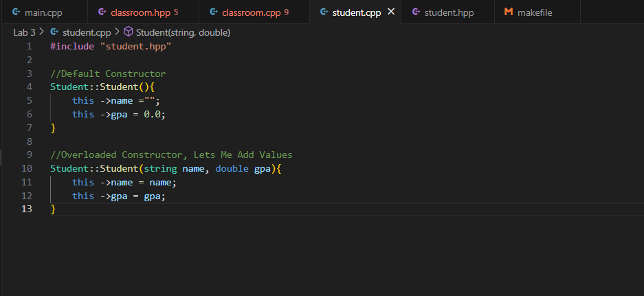Click the closing brace on line 7
Image resolution: width=644 pixels, height=296 pixels.
53,128
